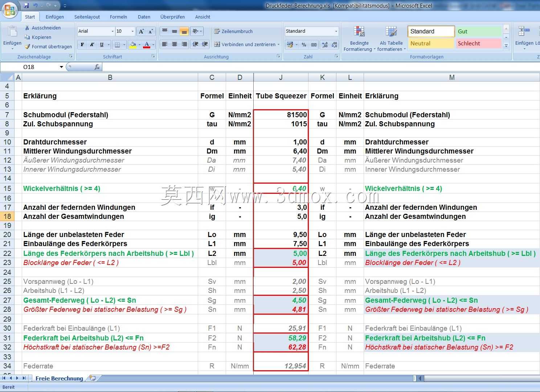The image size is (540, 392).
Task: Go to next sheet navigation arrow
Action: pyautogui.click(x=17, y=378)
